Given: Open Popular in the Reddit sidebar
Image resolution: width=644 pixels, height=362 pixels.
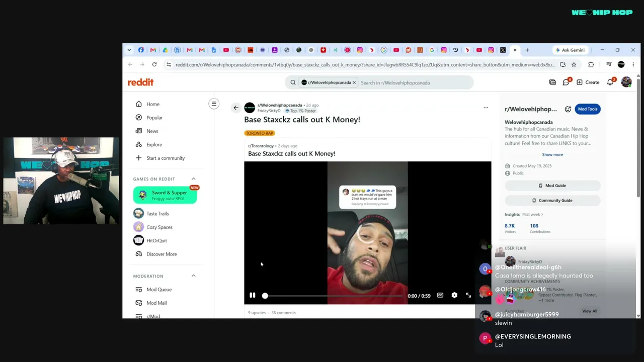Looking at the screenshot, I should (154, 118).
